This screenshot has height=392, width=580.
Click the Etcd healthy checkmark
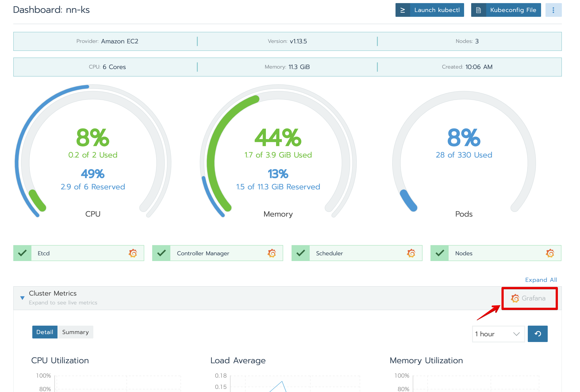click(23, 253)
